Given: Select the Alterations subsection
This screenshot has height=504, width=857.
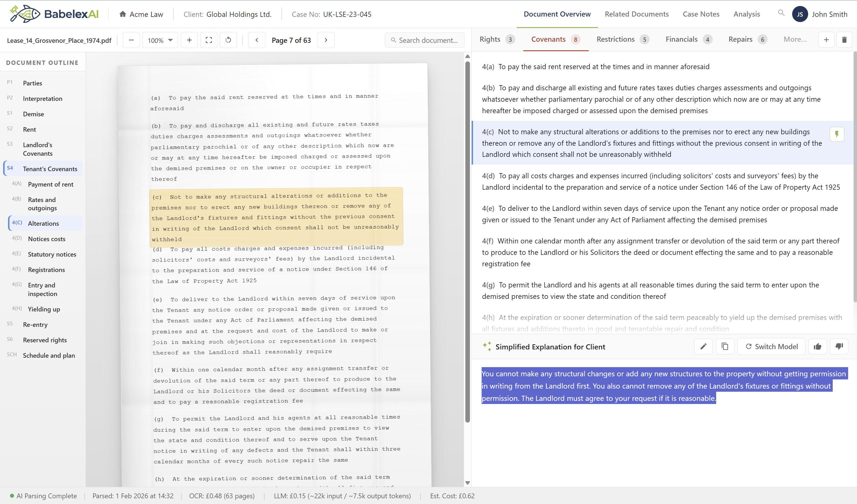Looking at the screenshot, I should click(46, 223).
